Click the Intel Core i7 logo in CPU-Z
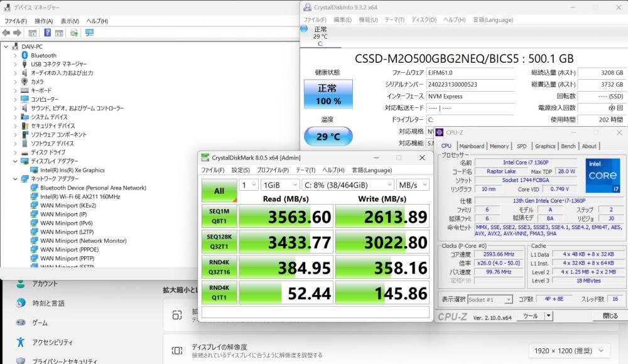 [x=602, y=175]
